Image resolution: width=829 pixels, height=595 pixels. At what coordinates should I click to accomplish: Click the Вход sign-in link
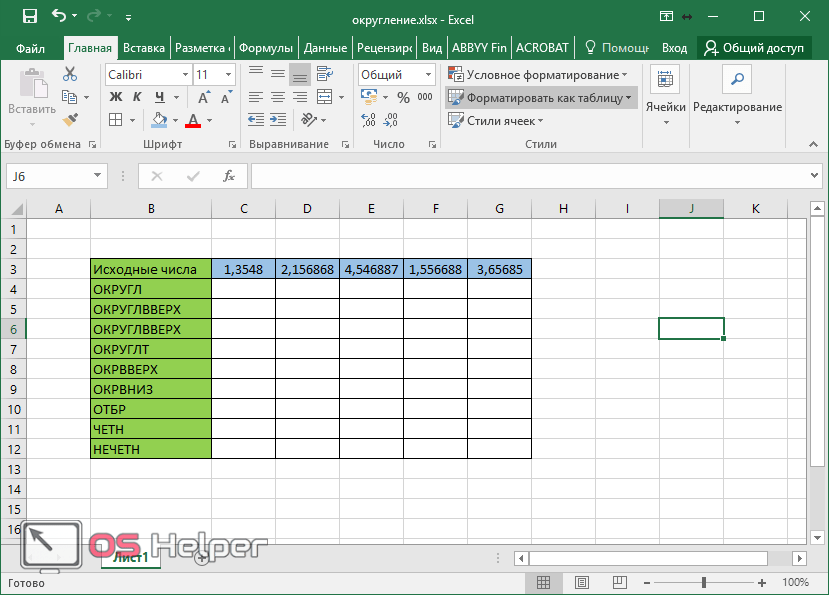tap(675, 48)
